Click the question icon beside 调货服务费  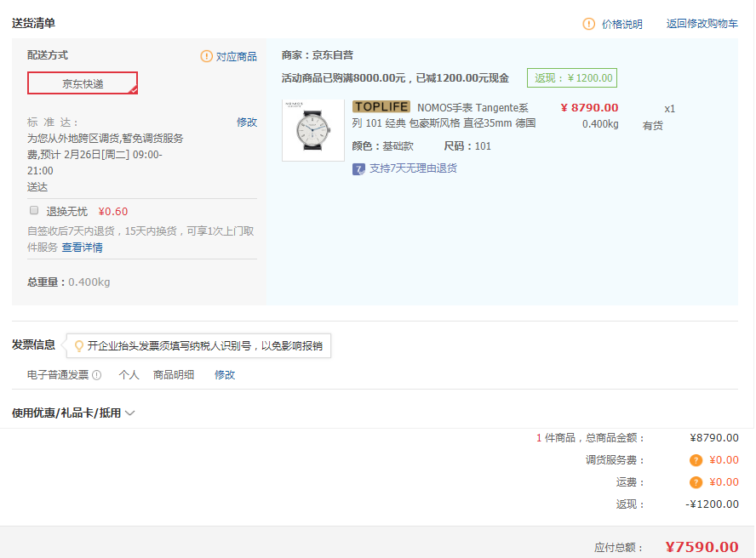(696, 460)
